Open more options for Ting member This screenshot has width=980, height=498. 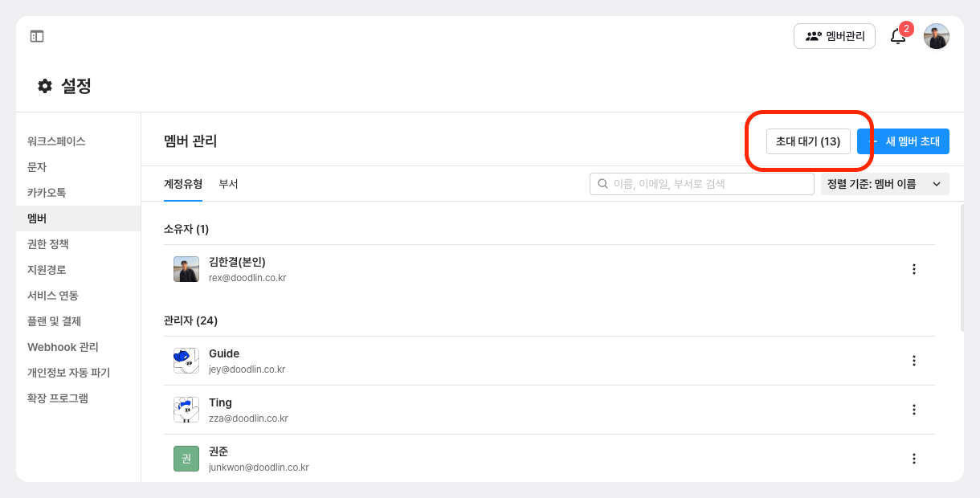coord(913,410)
